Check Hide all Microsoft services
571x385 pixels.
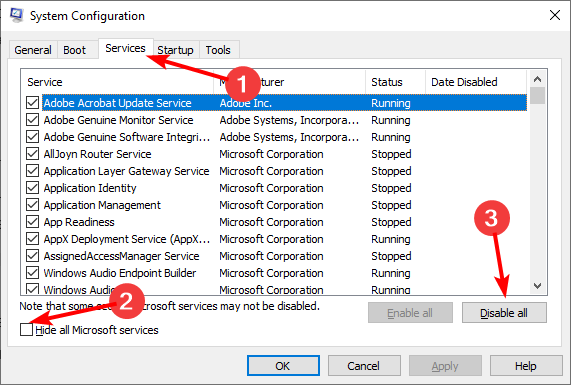[x=27, y=330]
